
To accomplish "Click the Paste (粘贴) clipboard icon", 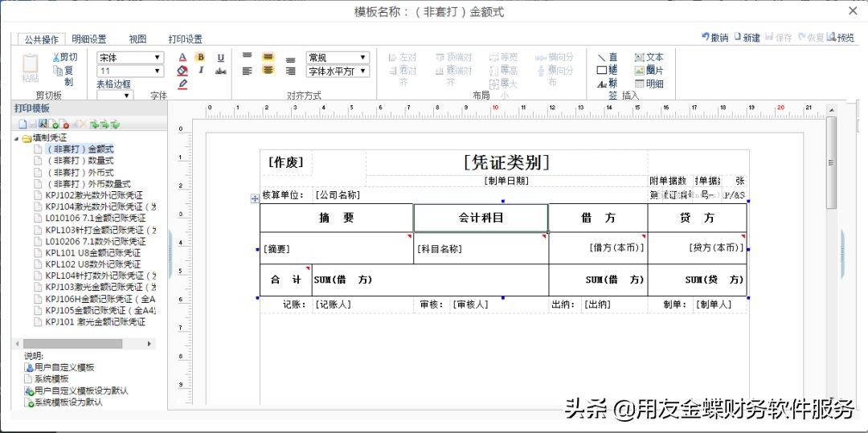I will point(31,63).
